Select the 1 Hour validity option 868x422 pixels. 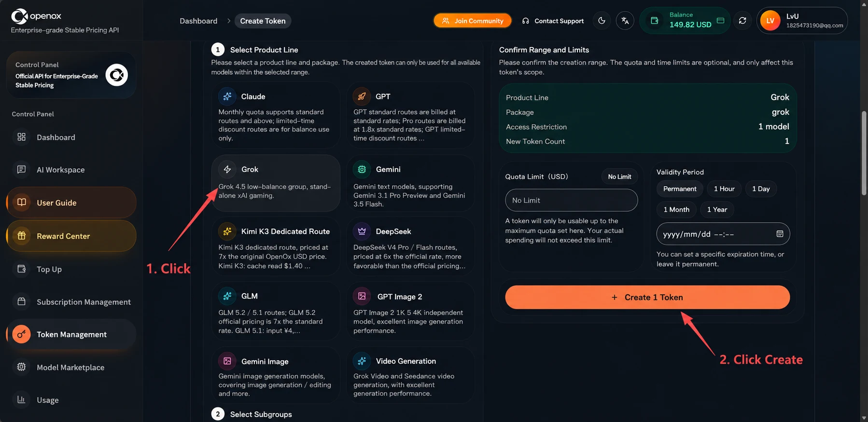click(x=724, y=189)
